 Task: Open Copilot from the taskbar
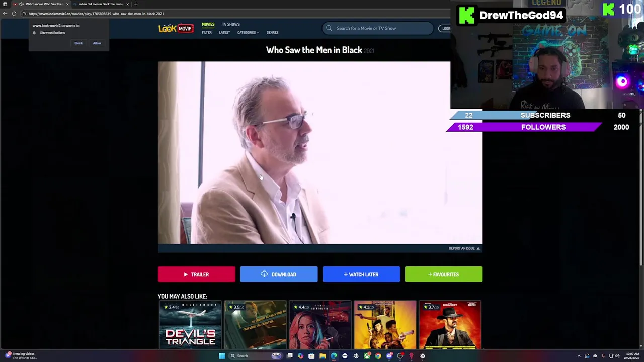300,356
